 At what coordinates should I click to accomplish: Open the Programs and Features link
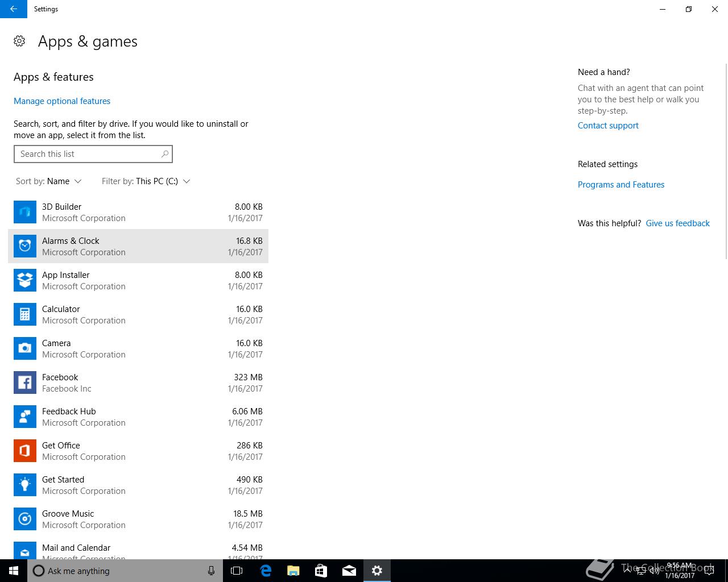coord(621,185)
